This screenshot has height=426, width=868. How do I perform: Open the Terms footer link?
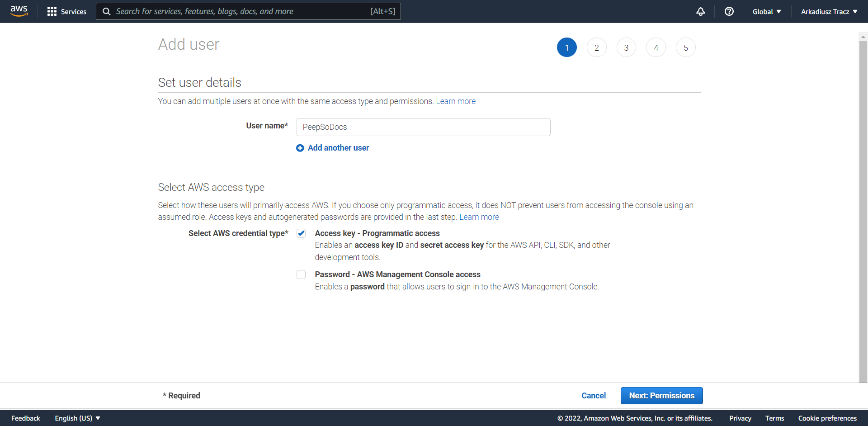coord(775,418)
